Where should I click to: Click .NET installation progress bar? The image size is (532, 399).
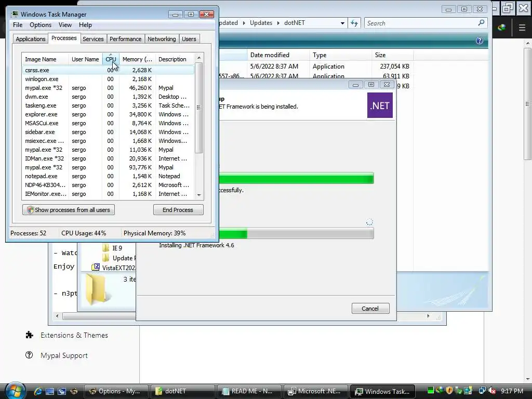point(296,233)
